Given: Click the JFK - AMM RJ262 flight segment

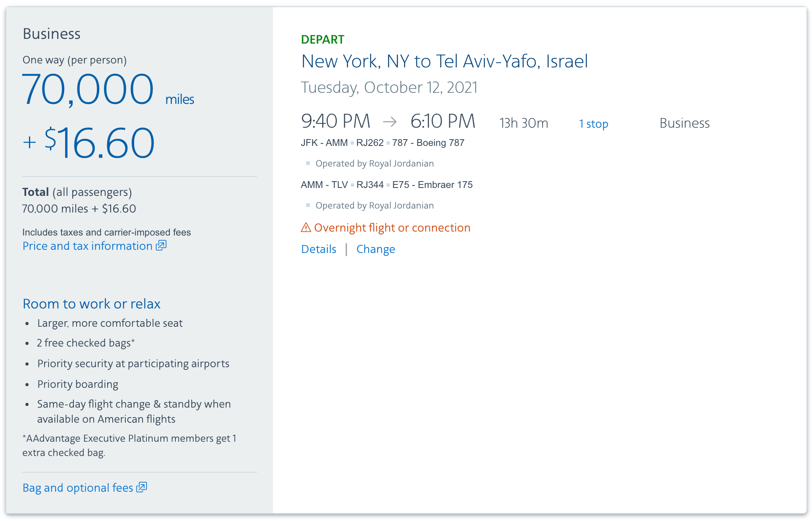Looking at the screenshot, I should tap(383, 143).
